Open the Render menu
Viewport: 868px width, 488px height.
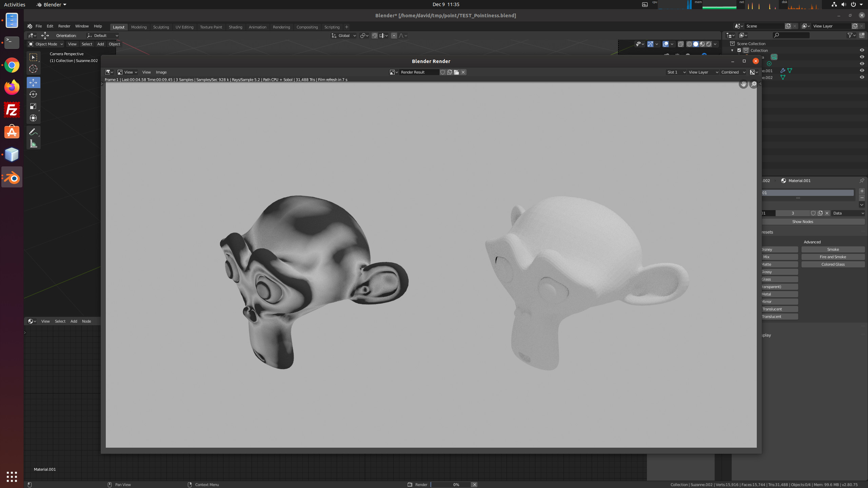[x=64, y=26]
